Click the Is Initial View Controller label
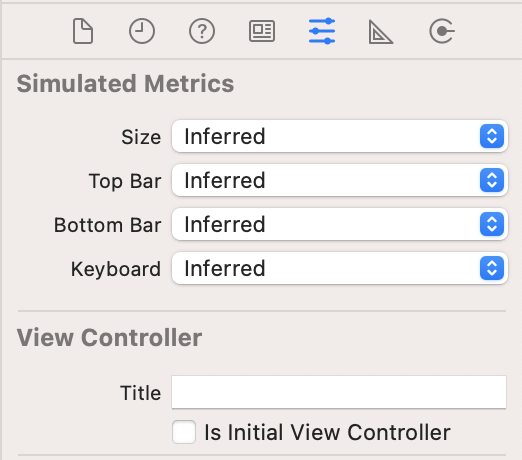 (327, 432)
